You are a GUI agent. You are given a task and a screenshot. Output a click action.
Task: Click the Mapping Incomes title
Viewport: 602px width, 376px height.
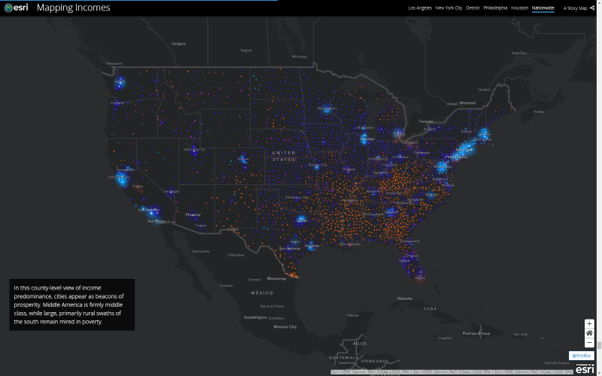[73, 8]
